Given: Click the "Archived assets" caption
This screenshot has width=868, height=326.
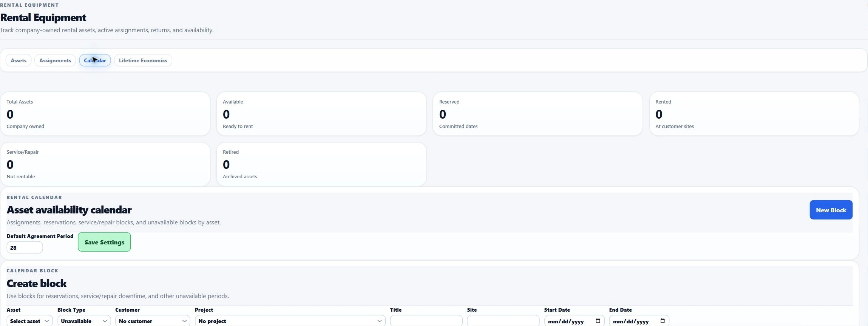Looking at the screenshot, I should [x=240, y=176].
